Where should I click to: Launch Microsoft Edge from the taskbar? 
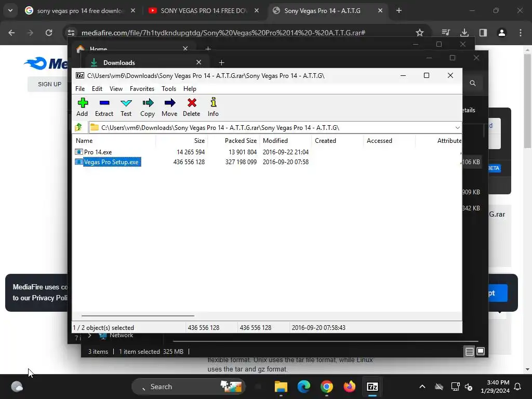[x=303, y=387]
